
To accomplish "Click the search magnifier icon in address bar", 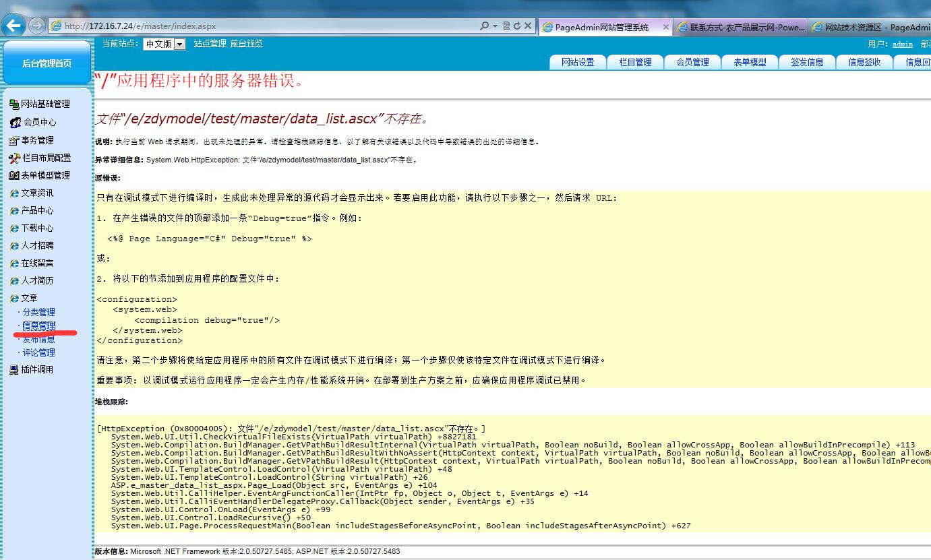I will pos(485,26).
